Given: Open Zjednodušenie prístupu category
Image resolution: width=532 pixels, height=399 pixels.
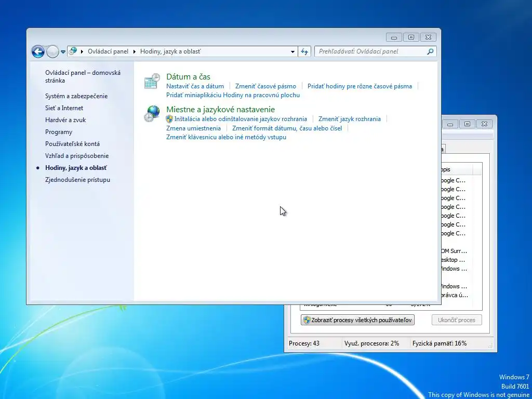Looking at the screenshot, I should point(78,180).
